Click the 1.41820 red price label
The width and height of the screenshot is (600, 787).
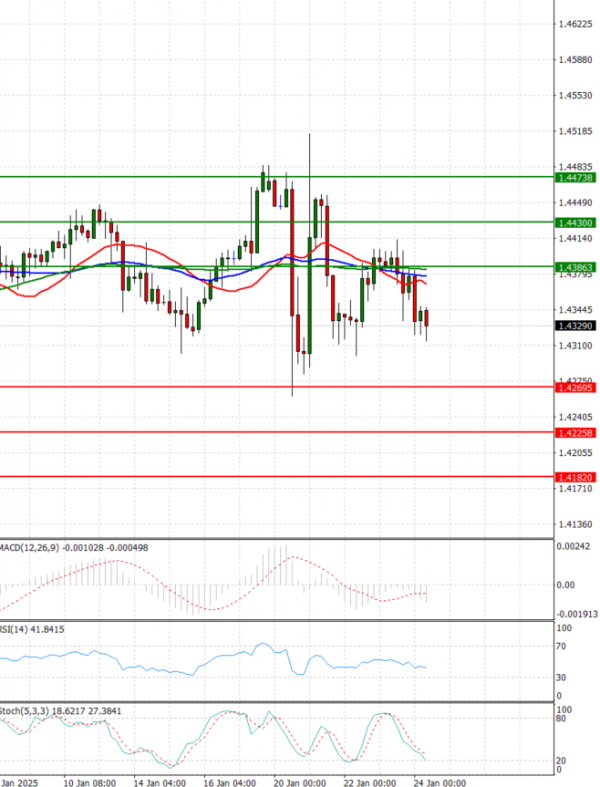pos(575,478)
